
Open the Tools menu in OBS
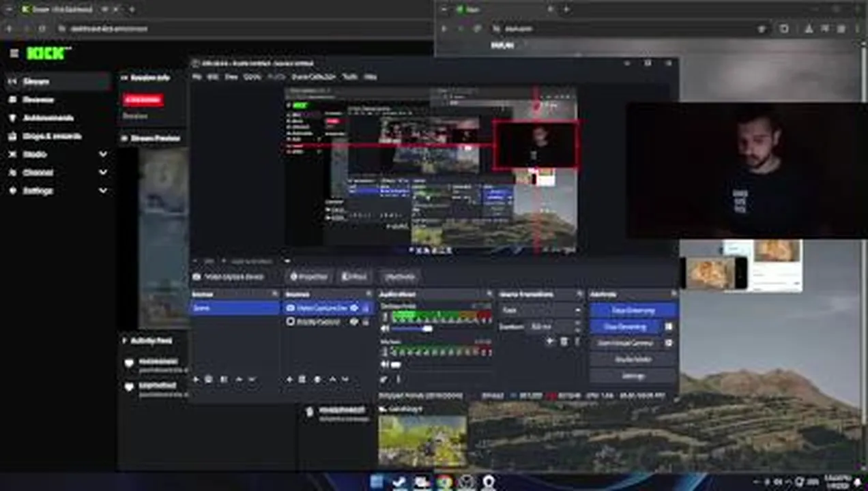(x=350, y=77)
